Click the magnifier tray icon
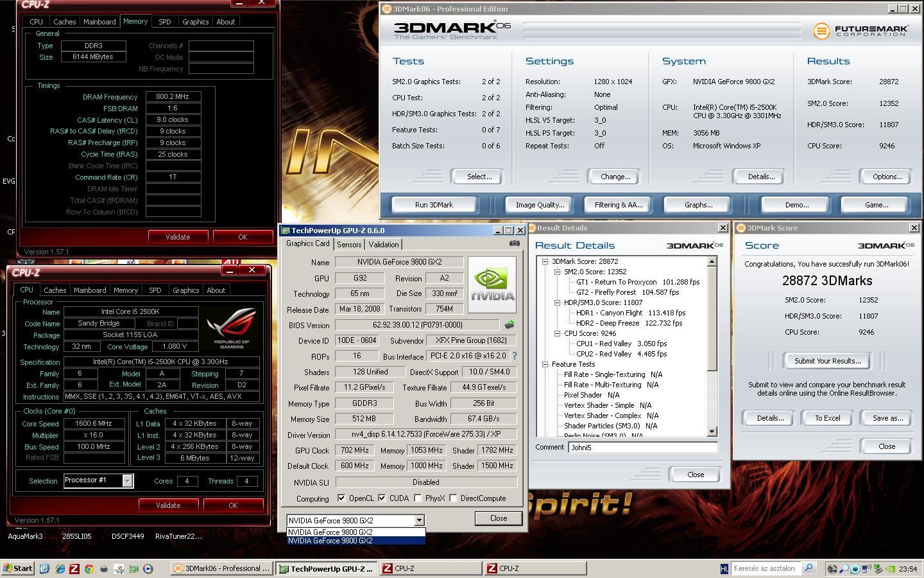The width and height of the screenshot is (924, 578). click(844, 568)
